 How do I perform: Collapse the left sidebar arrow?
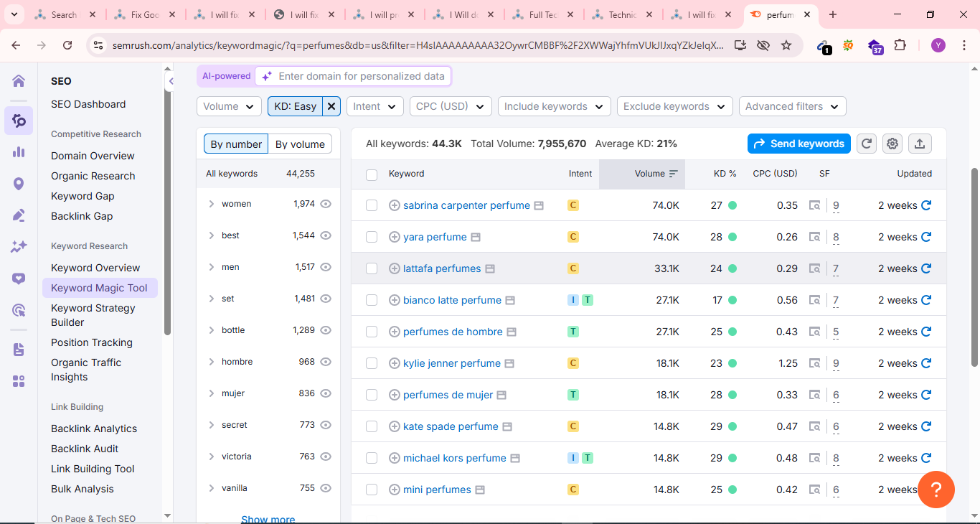pyautogui.click(x=171, y=81)
